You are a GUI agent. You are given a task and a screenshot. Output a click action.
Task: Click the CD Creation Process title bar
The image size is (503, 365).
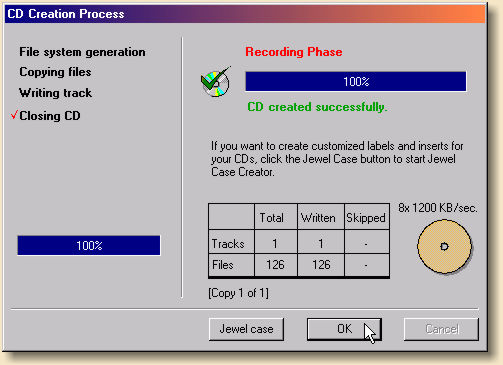click(x=245, y=14)
